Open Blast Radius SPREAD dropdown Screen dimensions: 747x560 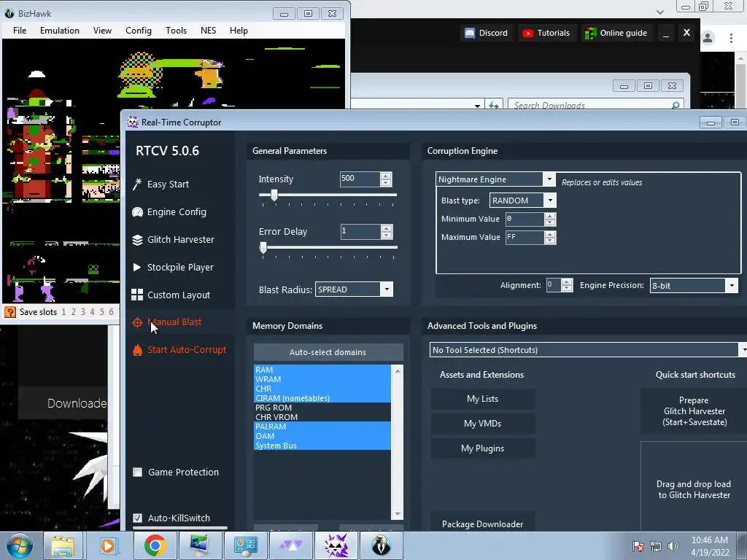point(387,289)
